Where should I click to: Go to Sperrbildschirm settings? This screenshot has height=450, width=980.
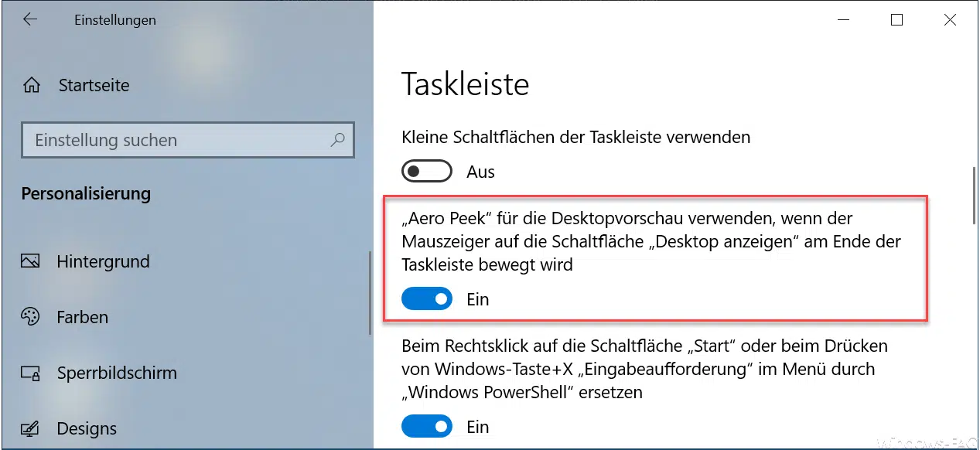tap(117, 373)
